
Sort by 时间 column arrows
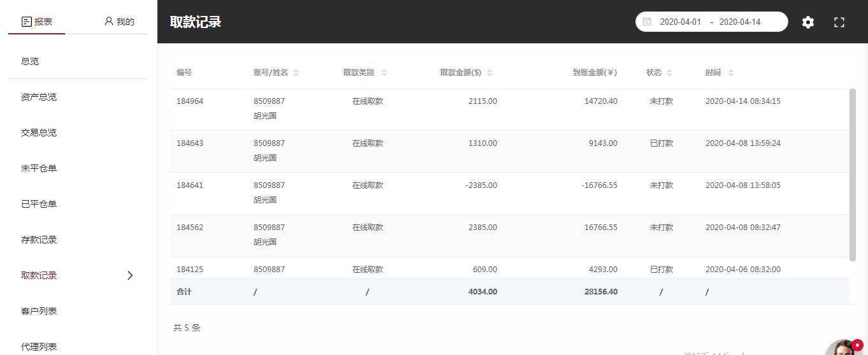[x=731, y=73]
